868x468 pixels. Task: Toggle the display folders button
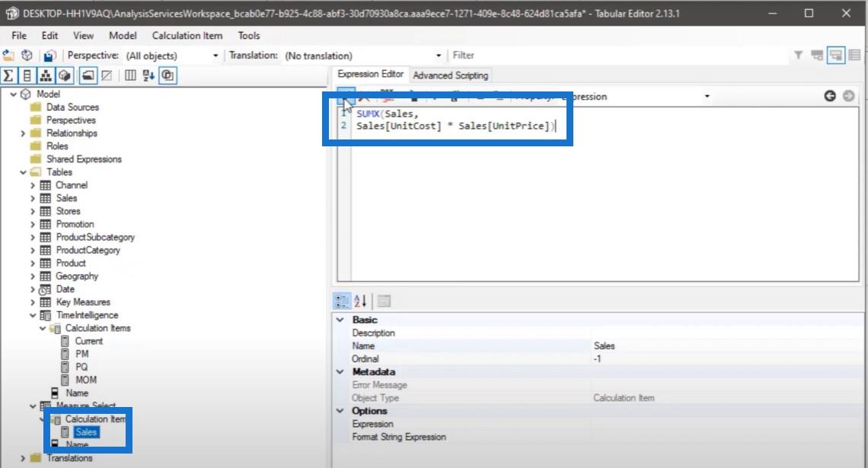pos(88,75)
